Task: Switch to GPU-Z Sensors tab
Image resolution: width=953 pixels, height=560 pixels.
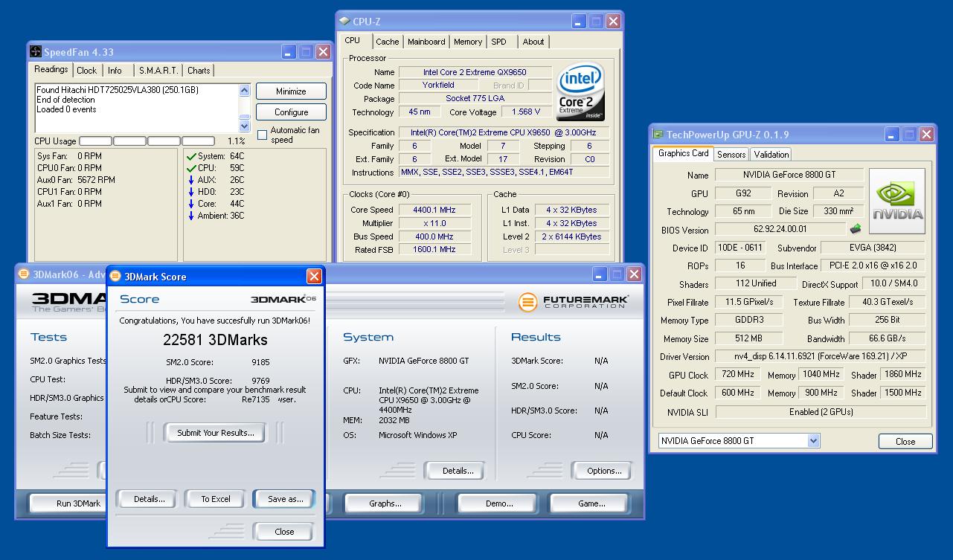Action: (x=731, y=155)
